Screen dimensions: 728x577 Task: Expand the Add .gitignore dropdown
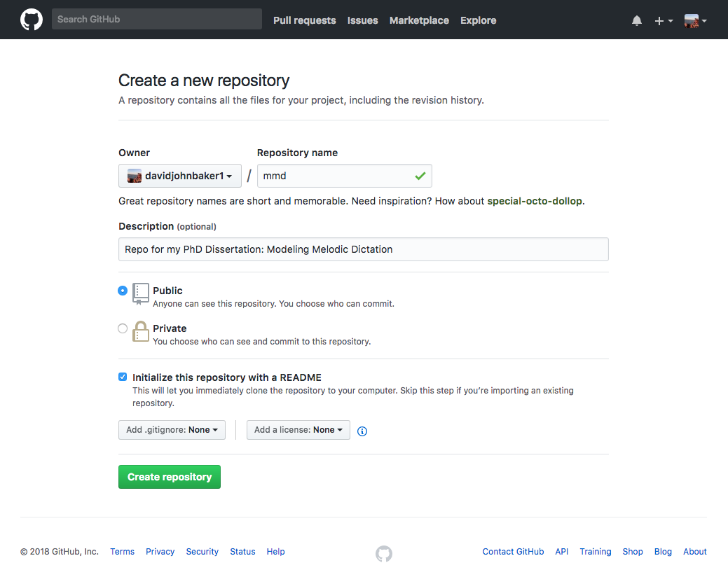[x=172, y=430]
